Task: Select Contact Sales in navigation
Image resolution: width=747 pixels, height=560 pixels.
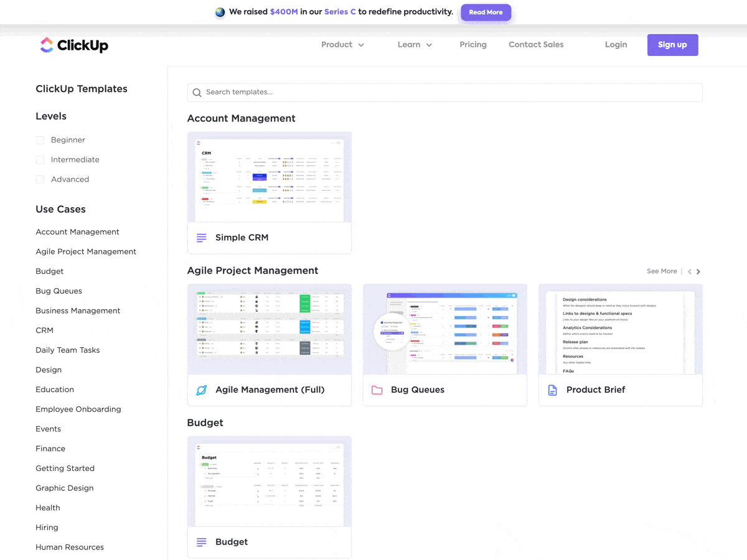Action: [x=536, y=45]
